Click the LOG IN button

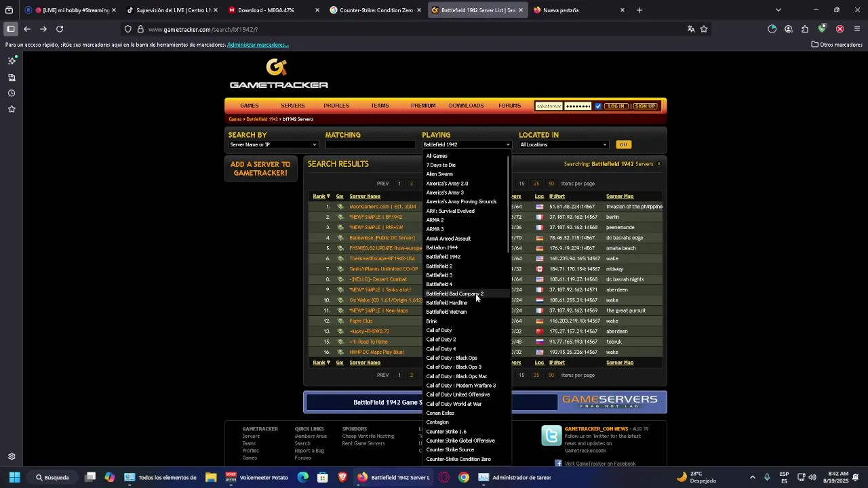(616, 106)
